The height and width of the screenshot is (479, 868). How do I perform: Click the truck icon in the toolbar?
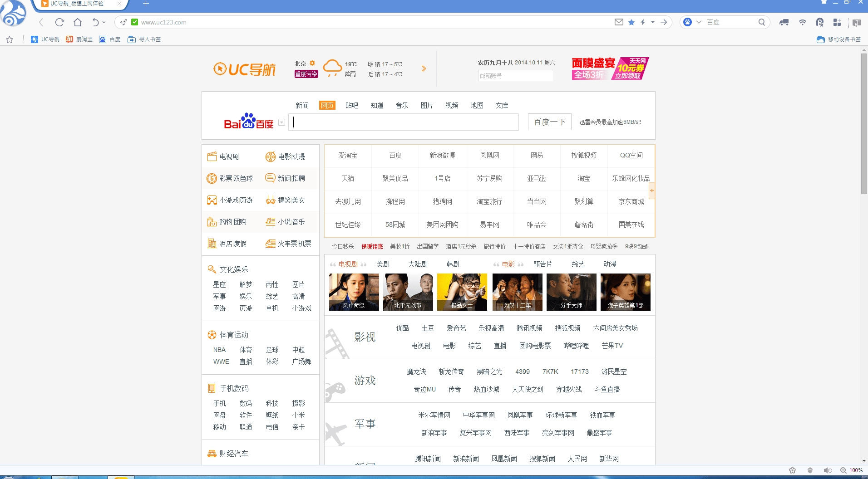coord(784,22)
